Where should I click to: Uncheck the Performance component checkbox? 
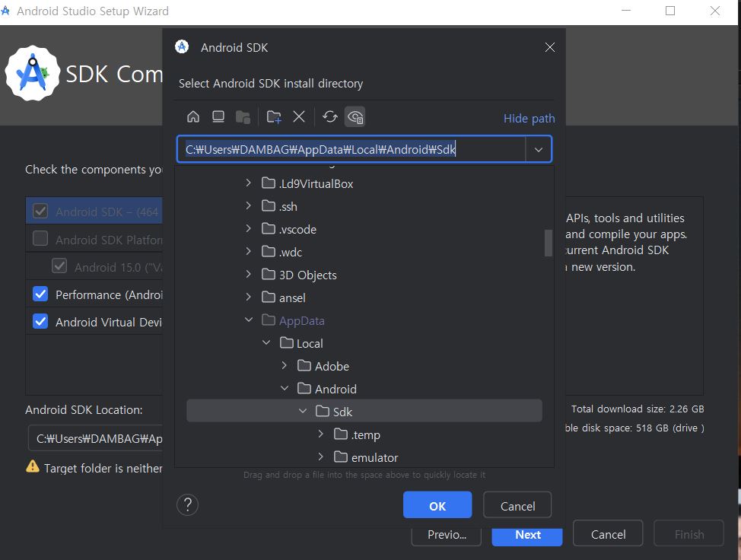[40, 294]
